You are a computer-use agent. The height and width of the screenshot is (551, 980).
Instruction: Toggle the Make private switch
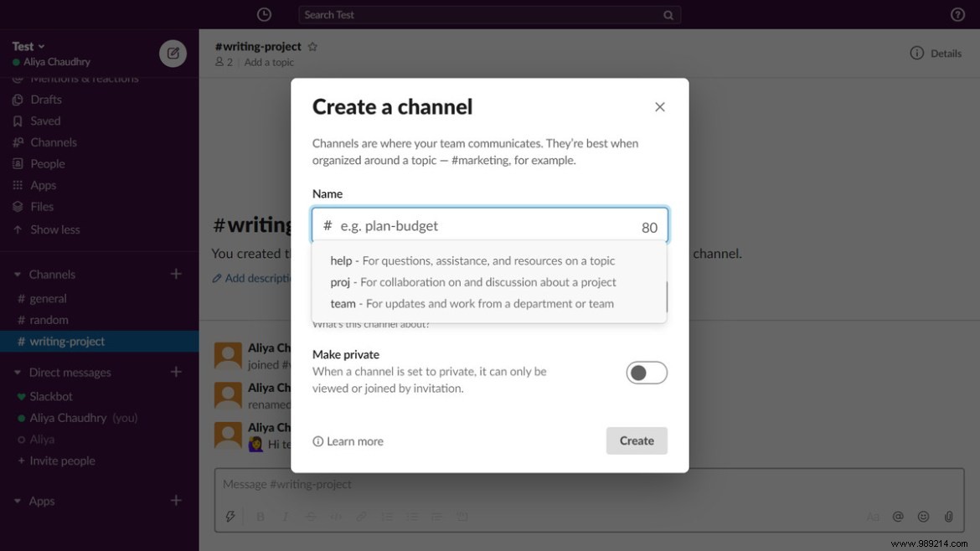tap(647, 372)
